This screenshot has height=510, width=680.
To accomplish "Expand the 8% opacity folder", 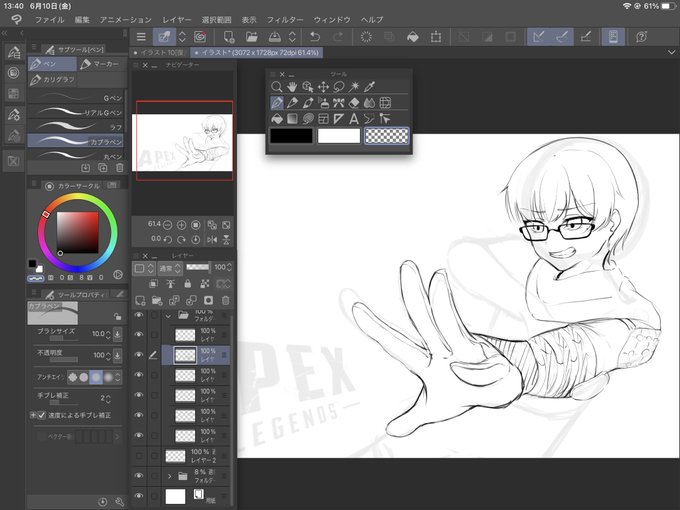I will (x=170, y=476).
